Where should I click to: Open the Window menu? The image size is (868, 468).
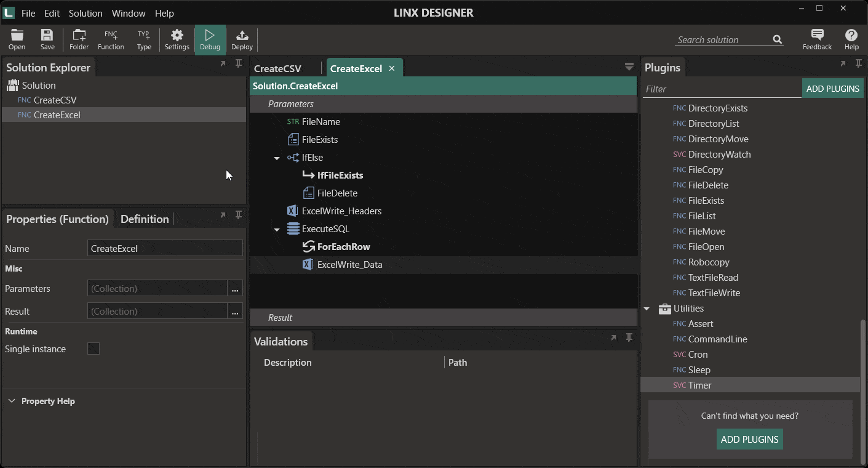[x=129, y=13]
